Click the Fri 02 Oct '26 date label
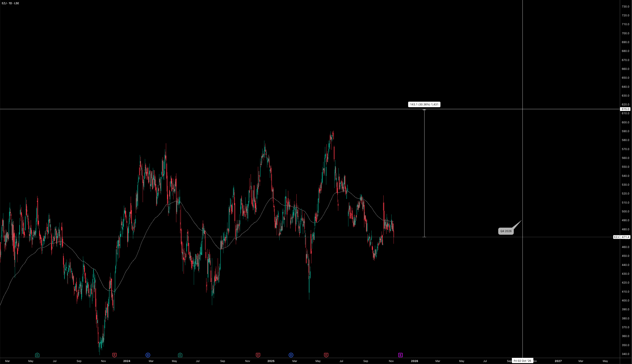Image resolution: width=632 pixels, height=364 pixels. pyautogui.click(x=523, y=361)
